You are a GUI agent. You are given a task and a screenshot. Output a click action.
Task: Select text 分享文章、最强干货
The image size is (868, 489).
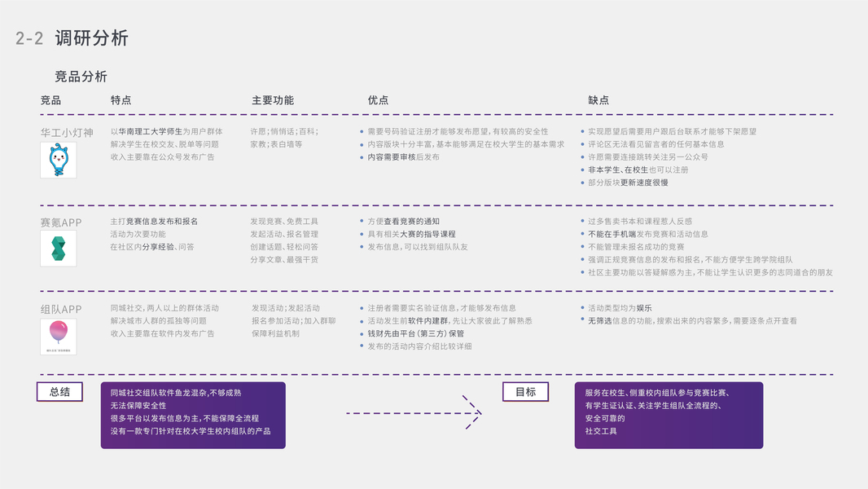point(284,260)
